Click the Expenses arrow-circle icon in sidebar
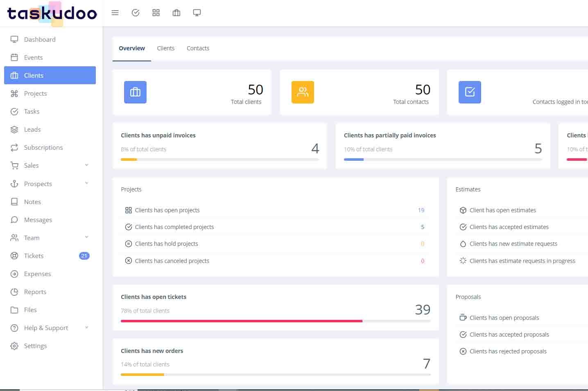The width and height of the screenshot is (588, 391). 14,274
